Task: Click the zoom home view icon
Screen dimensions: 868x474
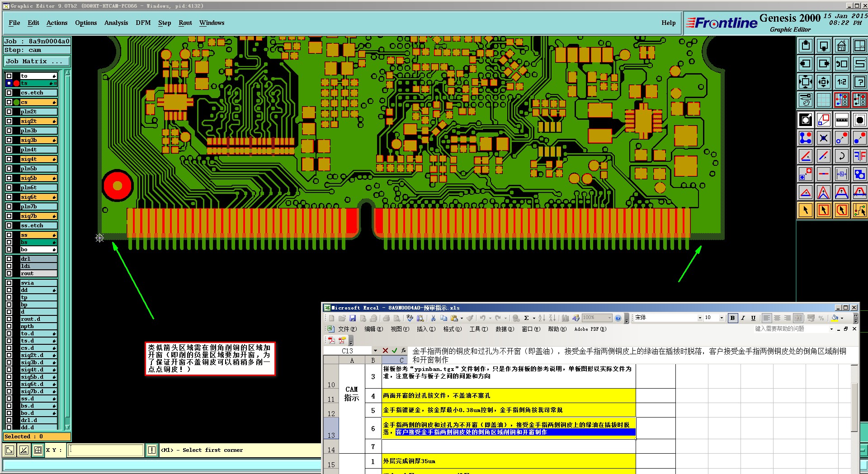Action: (841, 46)
